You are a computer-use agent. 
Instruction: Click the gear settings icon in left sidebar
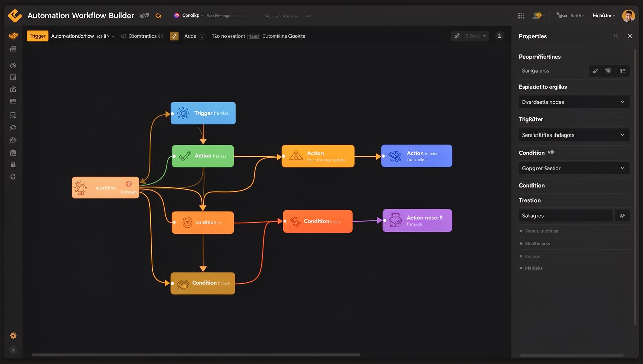pos(13,336)
